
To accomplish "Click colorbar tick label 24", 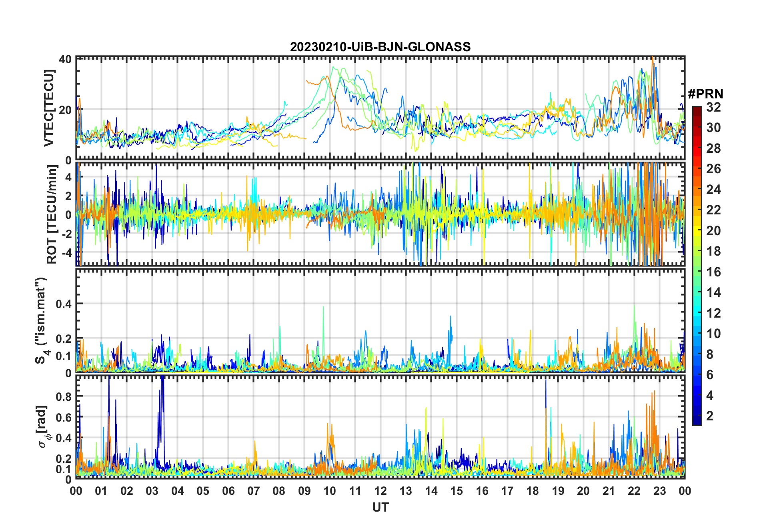I will [713, 189].
